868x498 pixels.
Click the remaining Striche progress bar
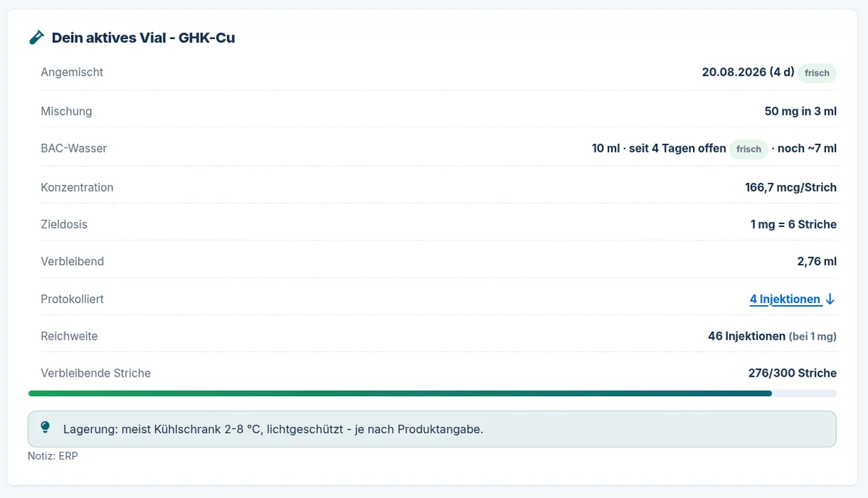(433, 394)
